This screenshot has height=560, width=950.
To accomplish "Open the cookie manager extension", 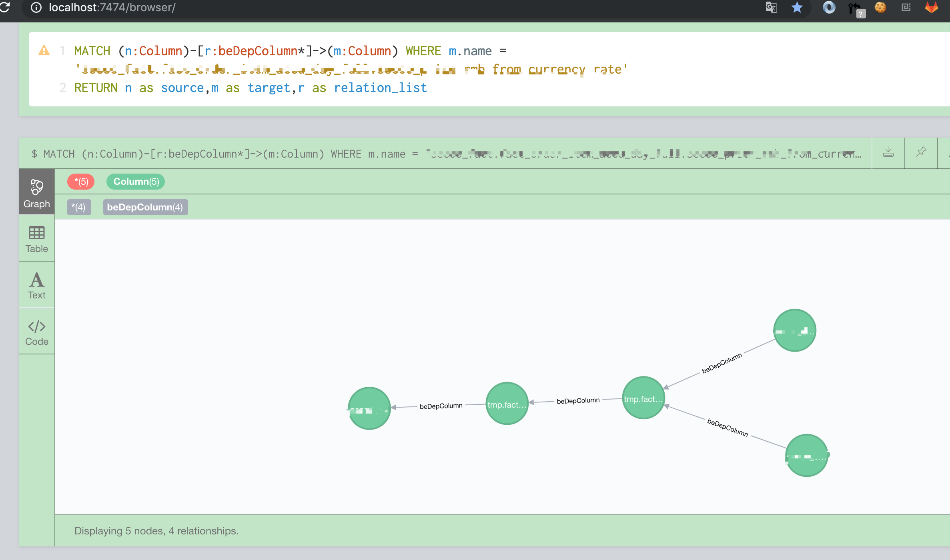I will tap(880, 8).
